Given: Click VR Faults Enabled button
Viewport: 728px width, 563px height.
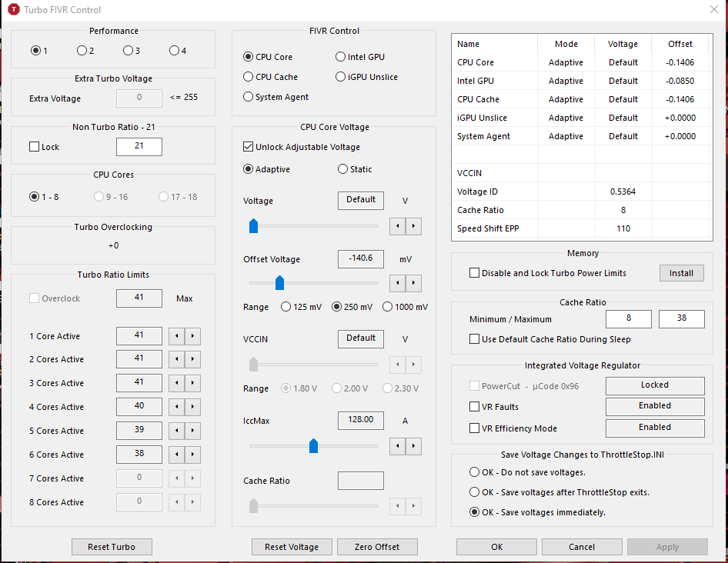Looking at the screenshot, I should click(x=655, y=406).
